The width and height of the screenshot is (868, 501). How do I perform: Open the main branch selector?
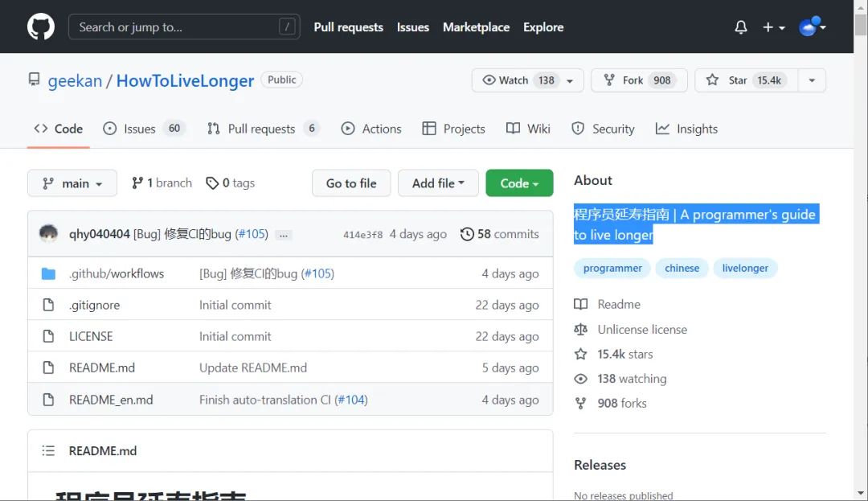click(72, 183)
